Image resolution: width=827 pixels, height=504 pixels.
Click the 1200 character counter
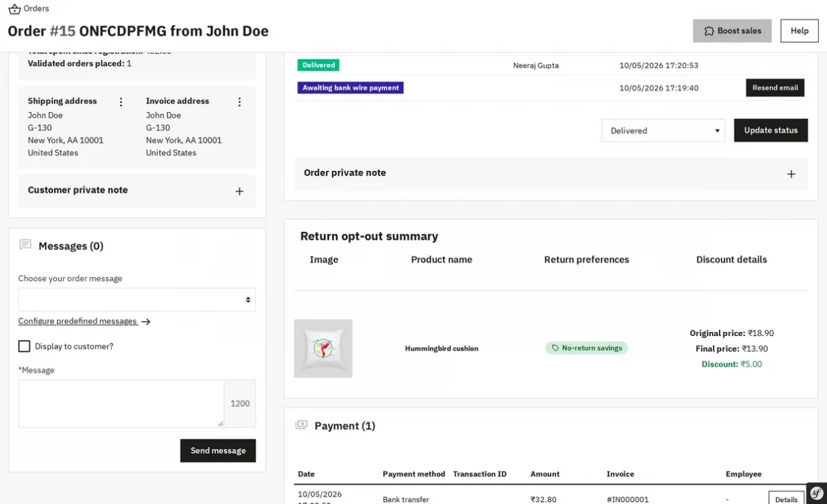(240, 403)
